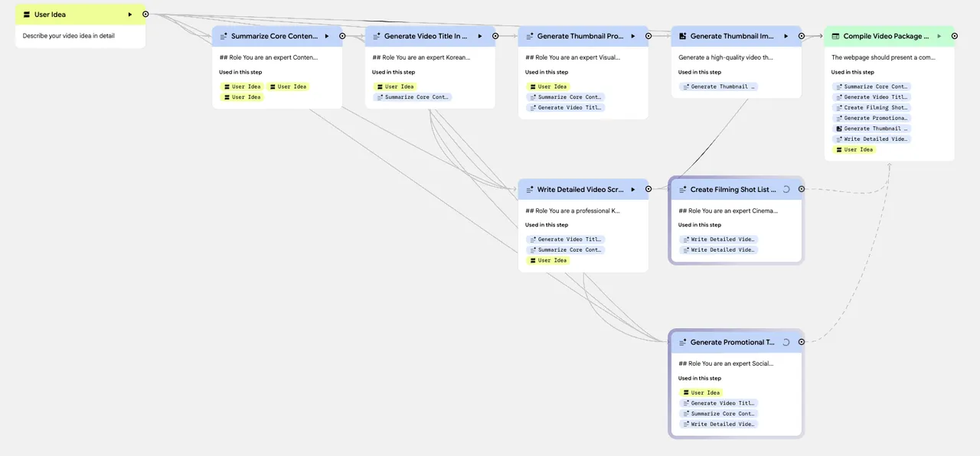Click the Summarize Core Content output connector
This screenshot has height=456, width=980.
pyautogui.click(x=342, y=36)
